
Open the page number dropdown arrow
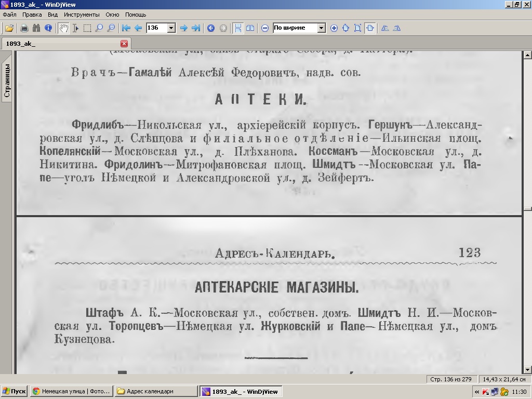pyautogui.click(x=171, y=28)
